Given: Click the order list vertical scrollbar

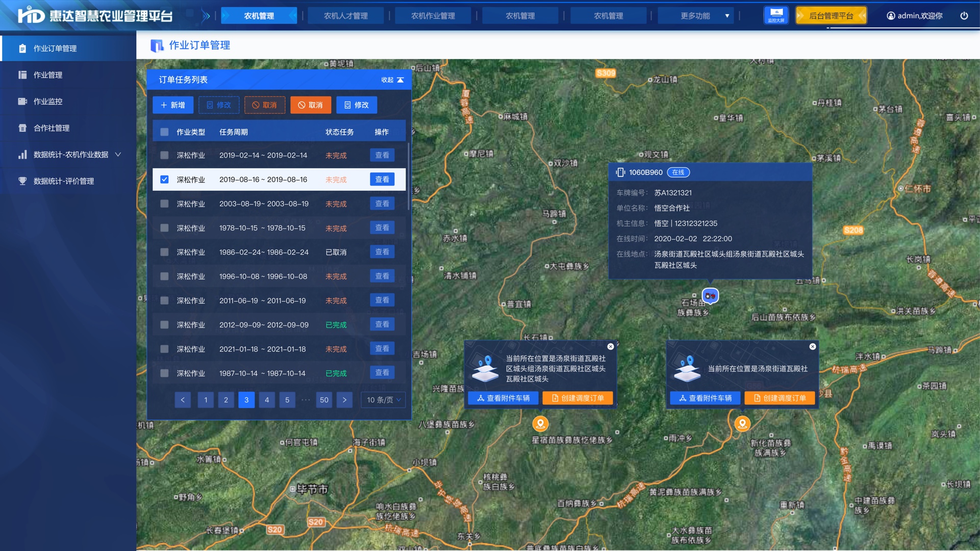Looking at the screenshot, I should pyautogui.click(x=408, y=177).
